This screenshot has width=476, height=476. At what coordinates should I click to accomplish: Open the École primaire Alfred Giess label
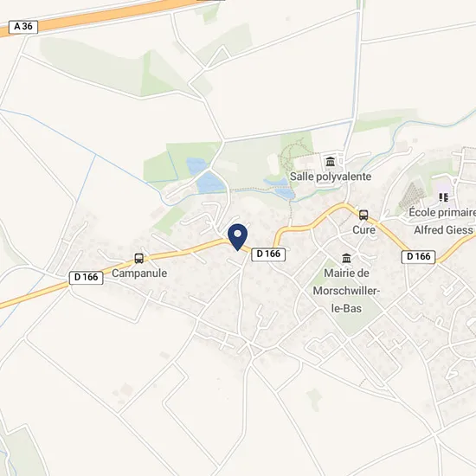(443, 221)
